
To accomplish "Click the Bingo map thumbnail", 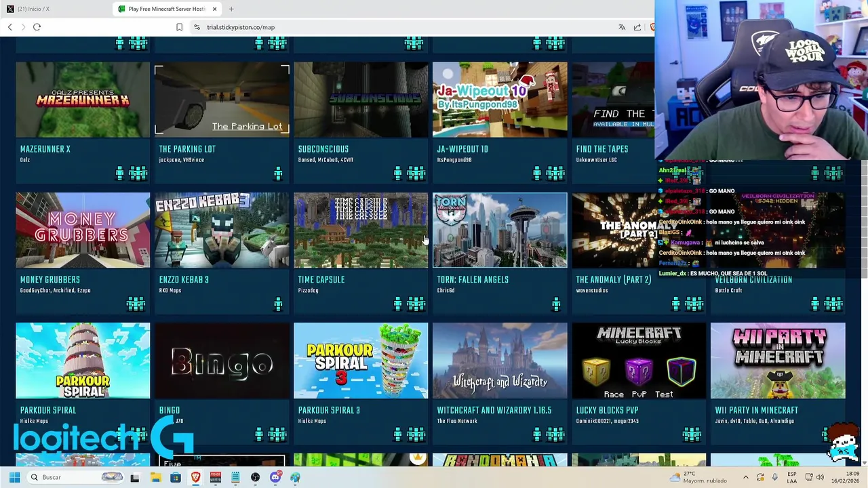I will coord(222,361).
